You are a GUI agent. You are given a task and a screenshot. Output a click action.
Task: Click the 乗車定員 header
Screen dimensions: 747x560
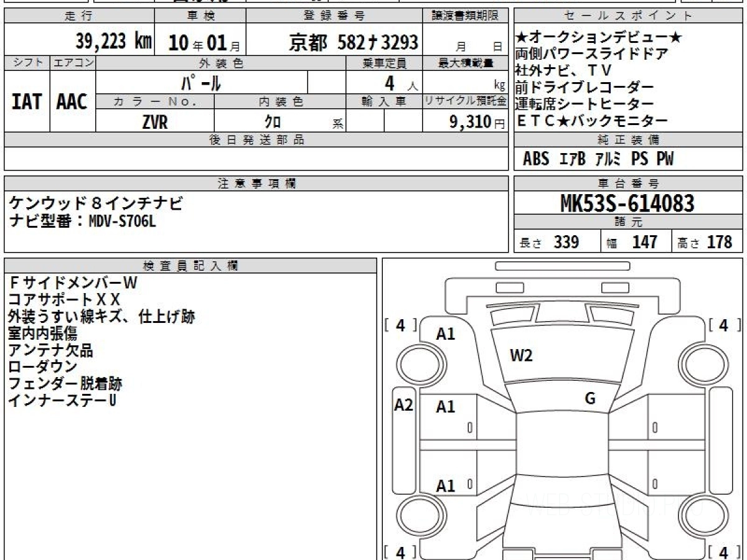tap(384, 63)
